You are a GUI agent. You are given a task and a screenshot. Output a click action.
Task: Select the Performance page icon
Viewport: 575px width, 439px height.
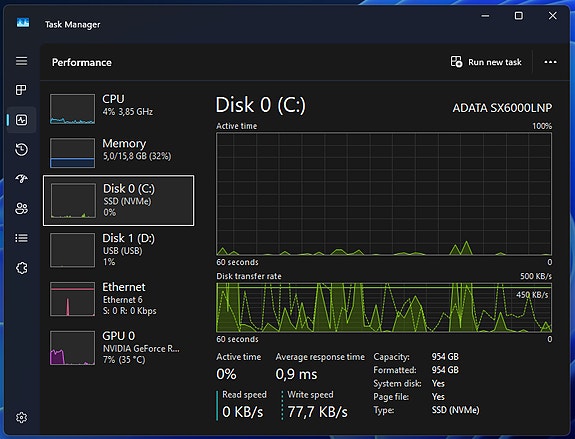click(21, 120)
